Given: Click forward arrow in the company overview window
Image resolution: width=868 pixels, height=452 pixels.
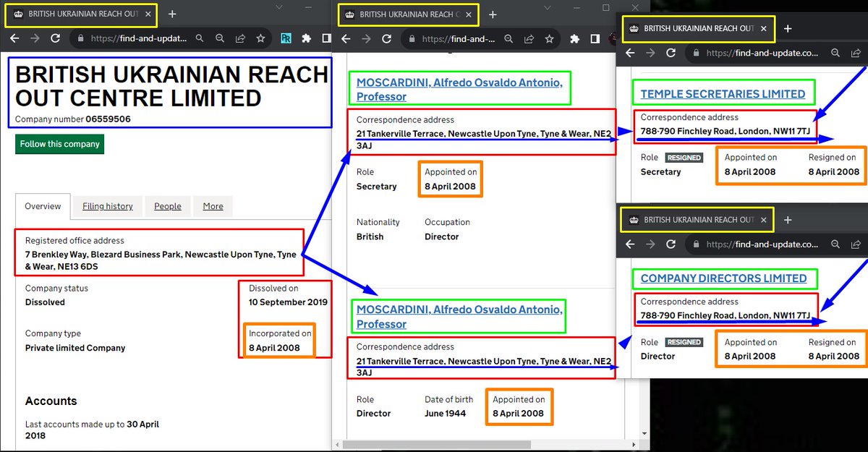Looking at the screenshot, I should pos(35,38).
